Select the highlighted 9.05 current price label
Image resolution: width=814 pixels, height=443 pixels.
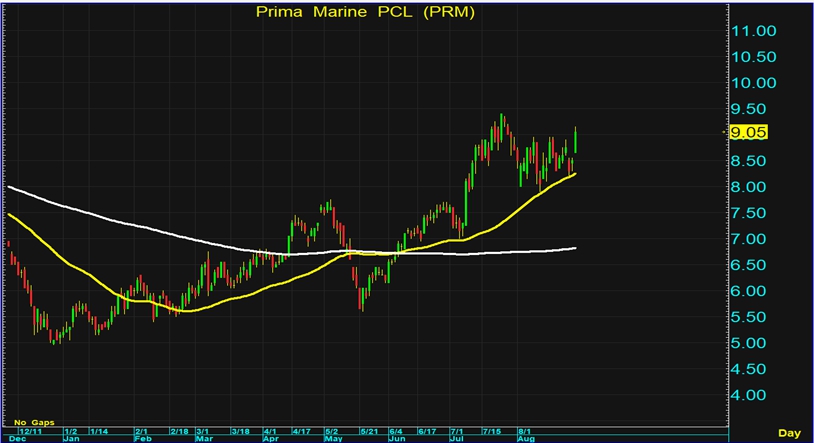pyautogui.click(x=748, y=132)
